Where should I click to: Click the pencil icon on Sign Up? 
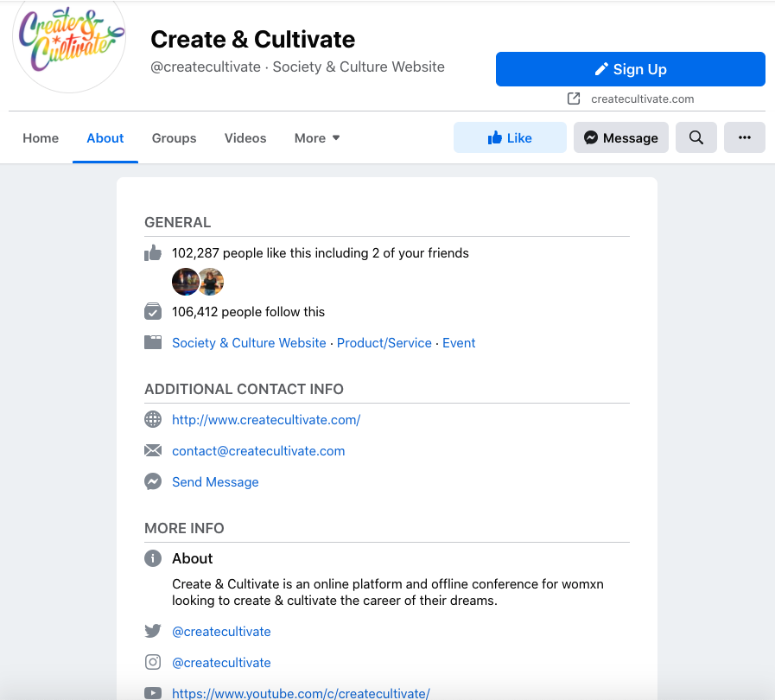[601, 69]
